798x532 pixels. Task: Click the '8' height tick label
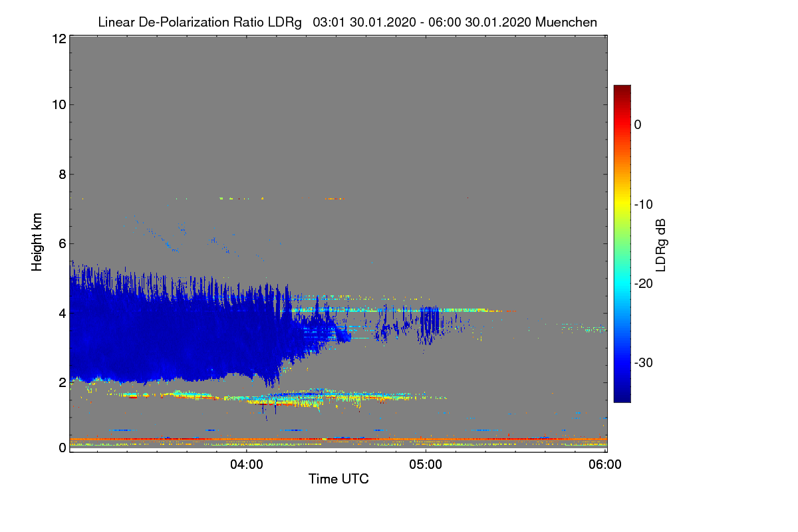pos(62,174)
